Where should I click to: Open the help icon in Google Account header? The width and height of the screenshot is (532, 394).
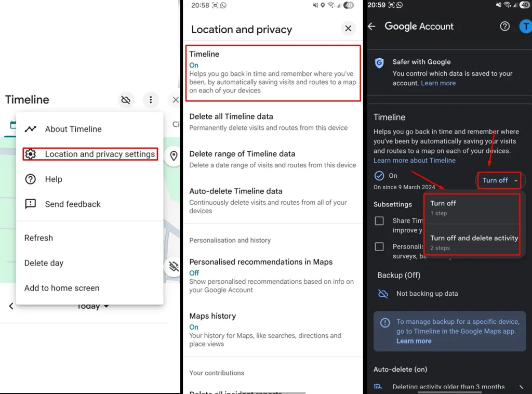click(504, 26)
